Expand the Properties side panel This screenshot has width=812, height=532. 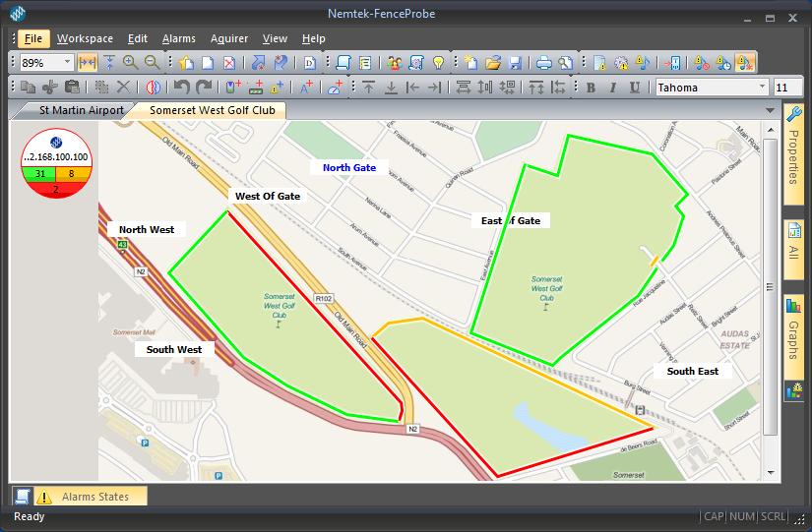[x=793, y=155]
